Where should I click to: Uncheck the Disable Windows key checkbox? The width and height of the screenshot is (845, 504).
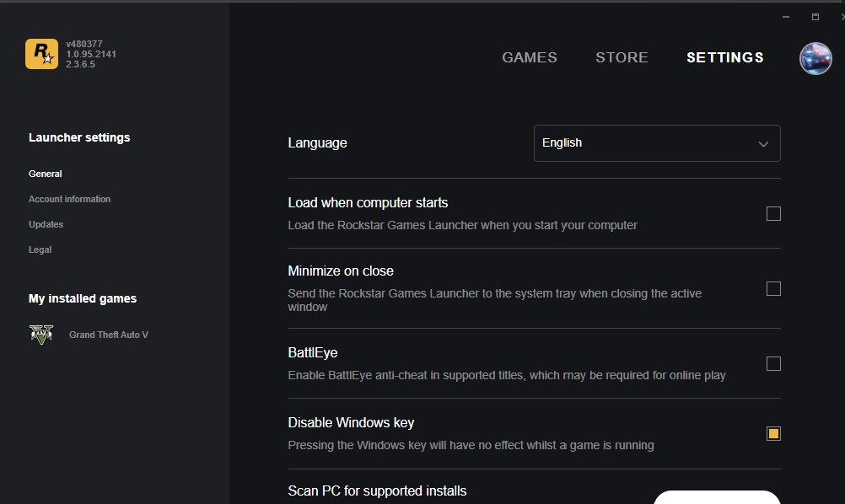(773, 434)
